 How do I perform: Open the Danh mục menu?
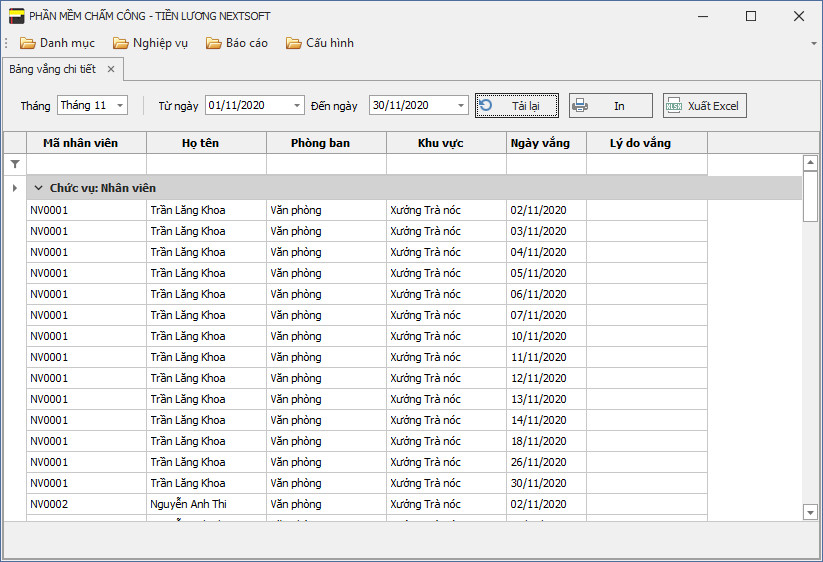[57, 43]
